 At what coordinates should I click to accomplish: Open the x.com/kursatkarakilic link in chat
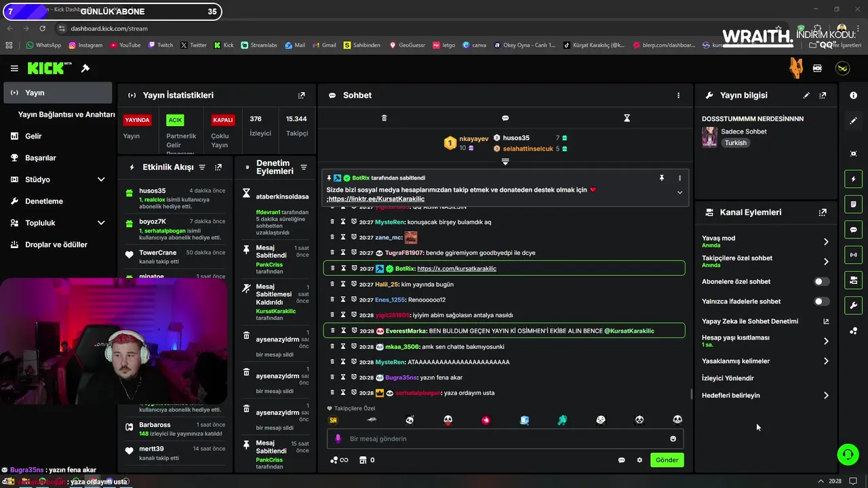point(456,268)
